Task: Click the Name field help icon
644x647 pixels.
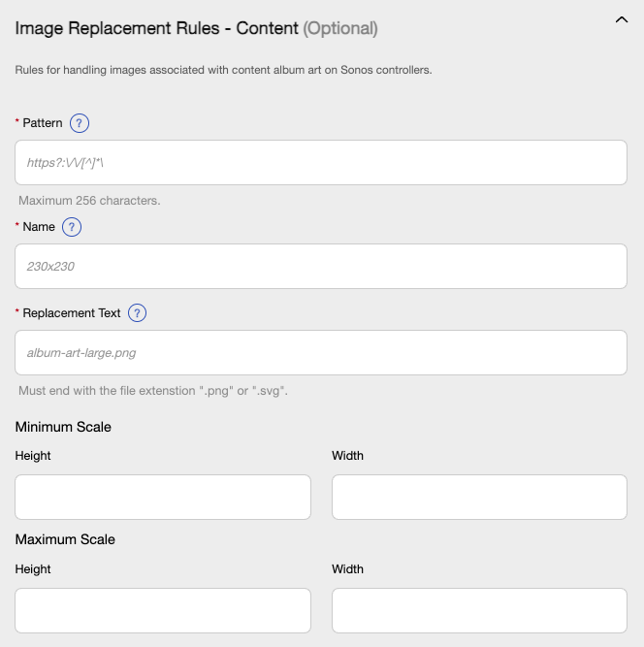Action: pyautogui.click(x=72, y=227)
